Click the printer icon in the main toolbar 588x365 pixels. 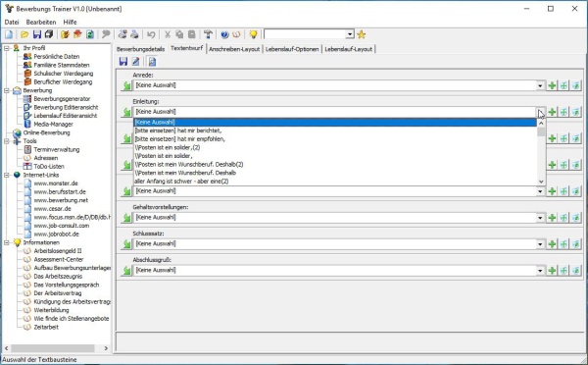tap(134, 34)
